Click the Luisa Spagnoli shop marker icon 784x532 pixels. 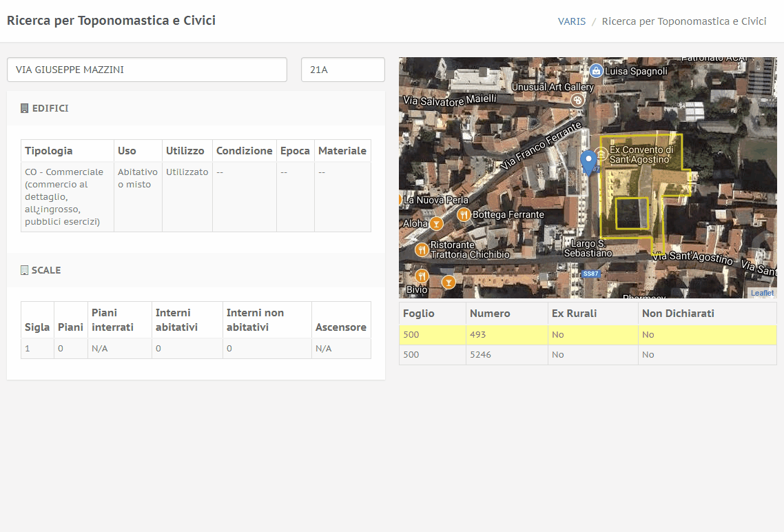[x=596, y=70]
